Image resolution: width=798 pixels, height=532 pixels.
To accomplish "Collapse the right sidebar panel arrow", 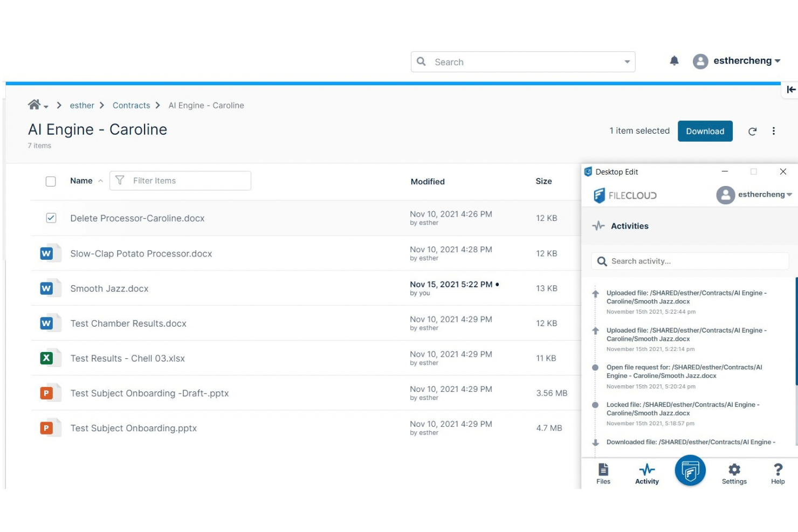I will coord(791,89).
